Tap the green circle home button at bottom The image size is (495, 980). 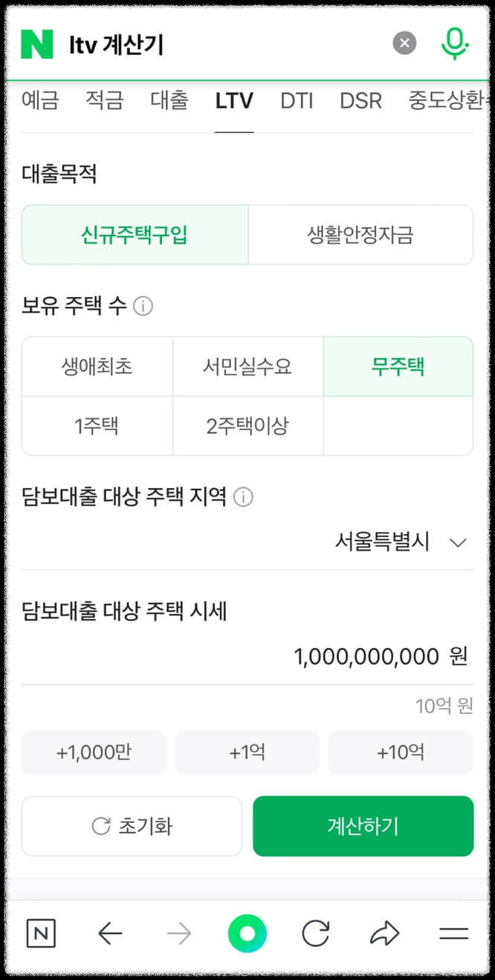248,935
